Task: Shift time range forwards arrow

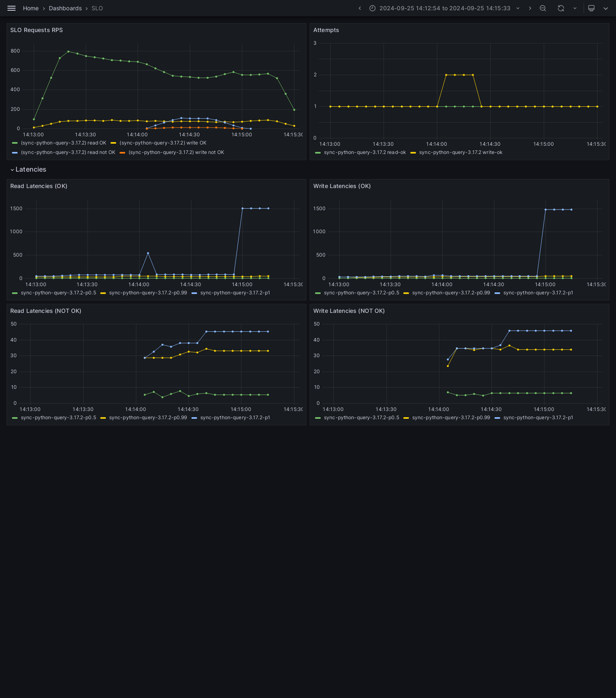Action: 530,8
